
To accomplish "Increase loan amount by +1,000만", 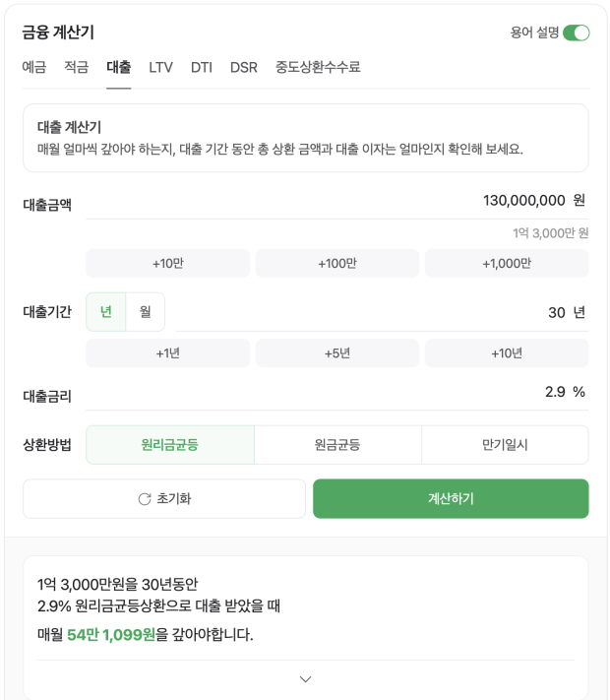I will click(507, 263).
